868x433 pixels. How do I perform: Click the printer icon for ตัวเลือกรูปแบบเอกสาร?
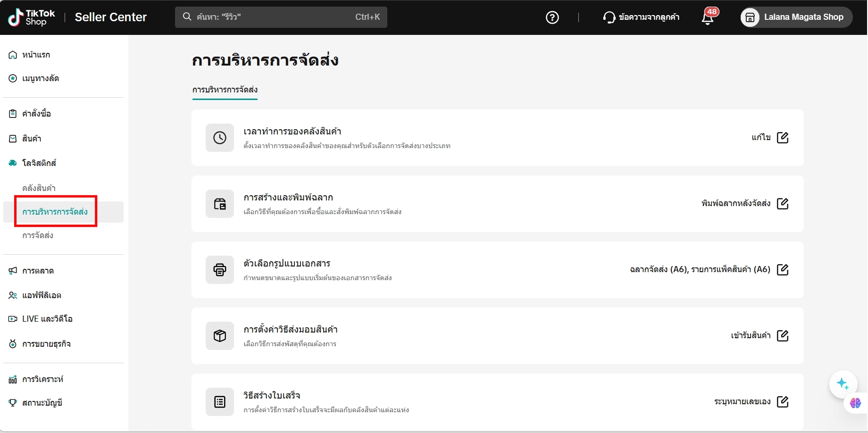click(220, 270)
